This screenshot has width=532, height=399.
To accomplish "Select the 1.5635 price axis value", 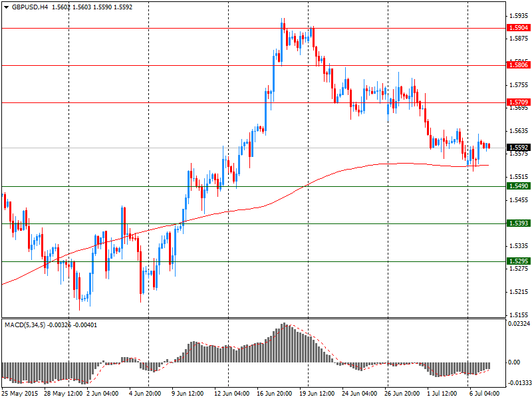I will pyautogui.click(x=519, y=131).
